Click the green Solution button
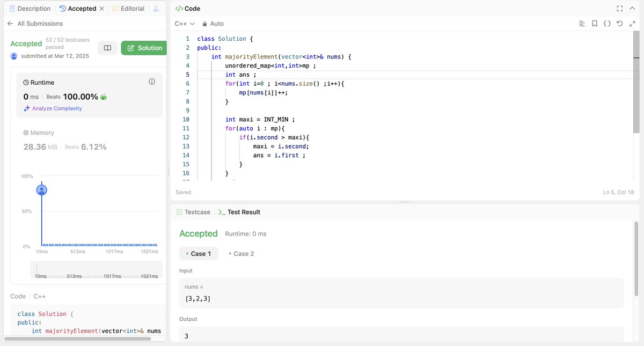Image resolution: width=644 pixels, height=346 pixels. tap(144, 48)
